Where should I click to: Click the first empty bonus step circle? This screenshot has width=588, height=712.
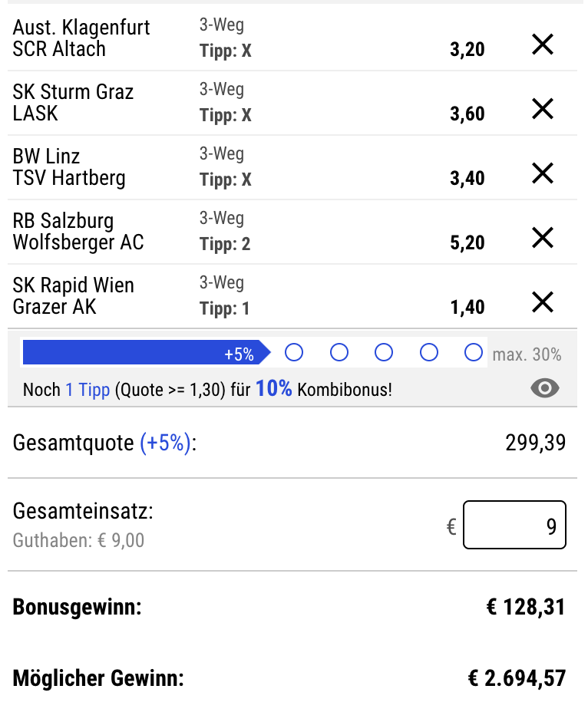(x=294, y=352)
